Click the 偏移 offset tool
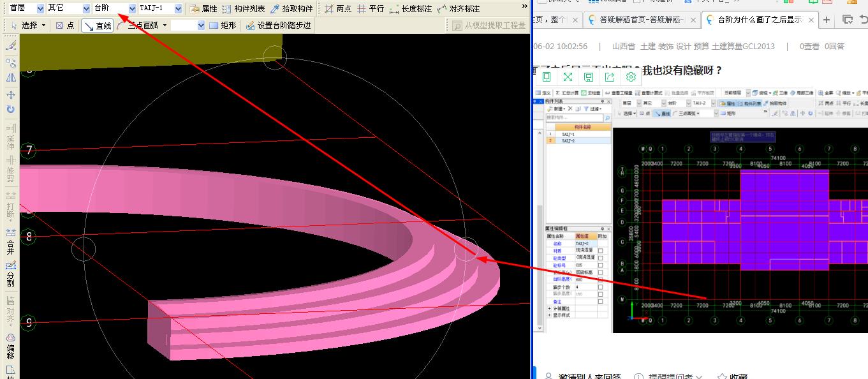 pos(11,345)
